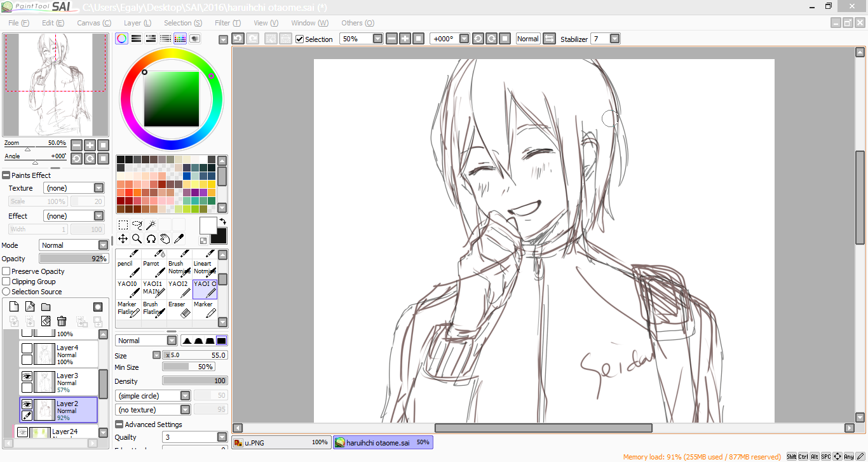
Task: Toggle the color wheel panel
Action: point(121,39)
